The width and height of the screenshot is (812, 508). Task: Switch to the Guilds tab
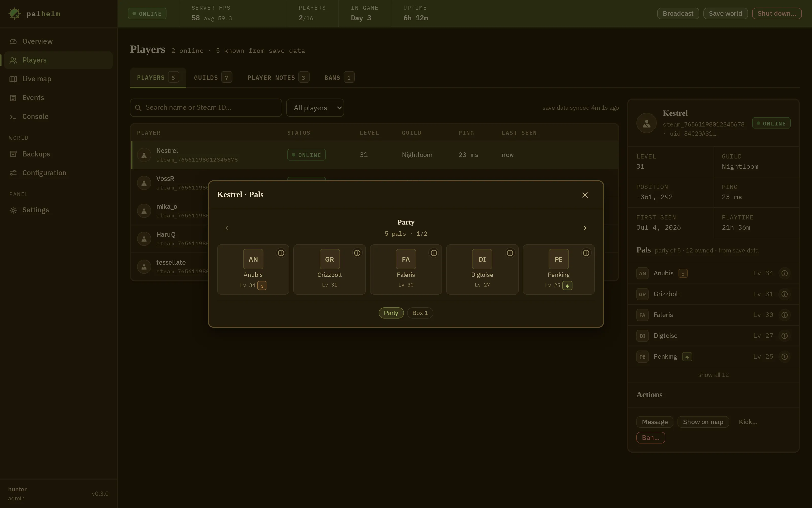click(x=213, y=78)
